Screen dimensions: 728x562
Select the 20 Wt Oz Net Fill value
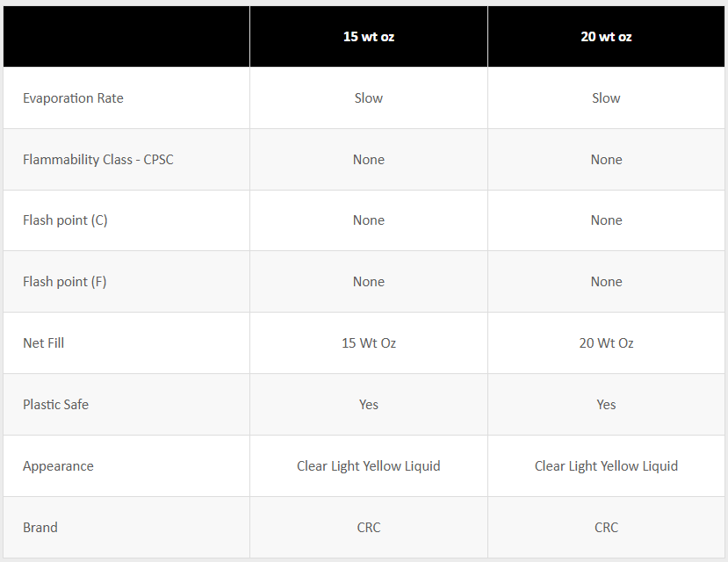[606, 343]
